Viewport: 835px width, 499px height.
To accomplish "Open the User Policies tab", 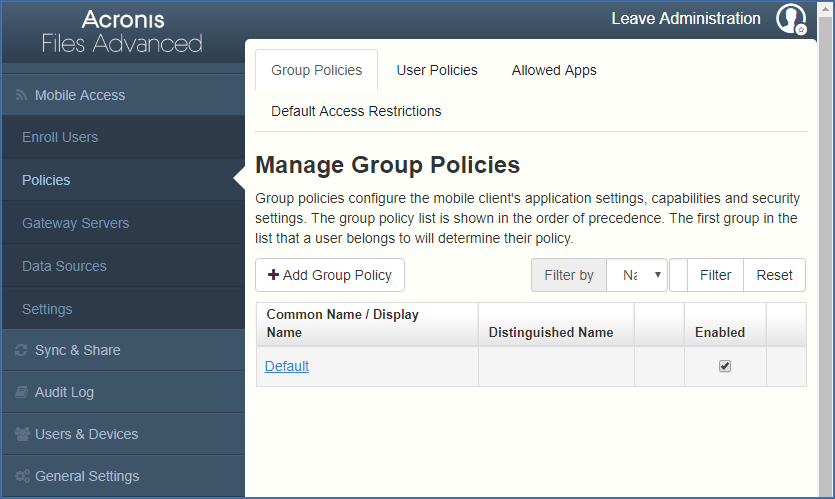I will (437, 70).
